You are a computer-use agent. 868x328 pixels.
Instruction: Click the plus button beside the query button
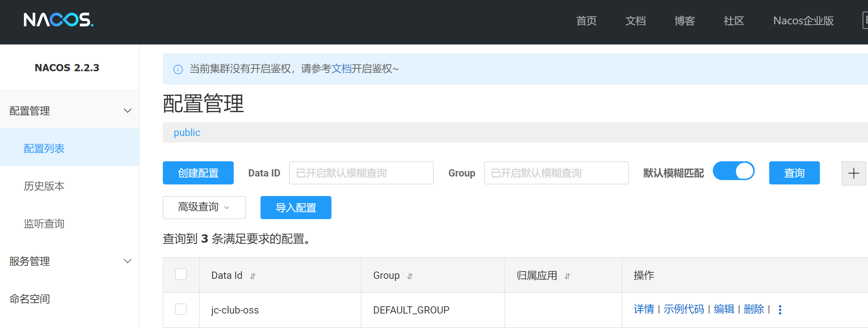pos(854,173)
